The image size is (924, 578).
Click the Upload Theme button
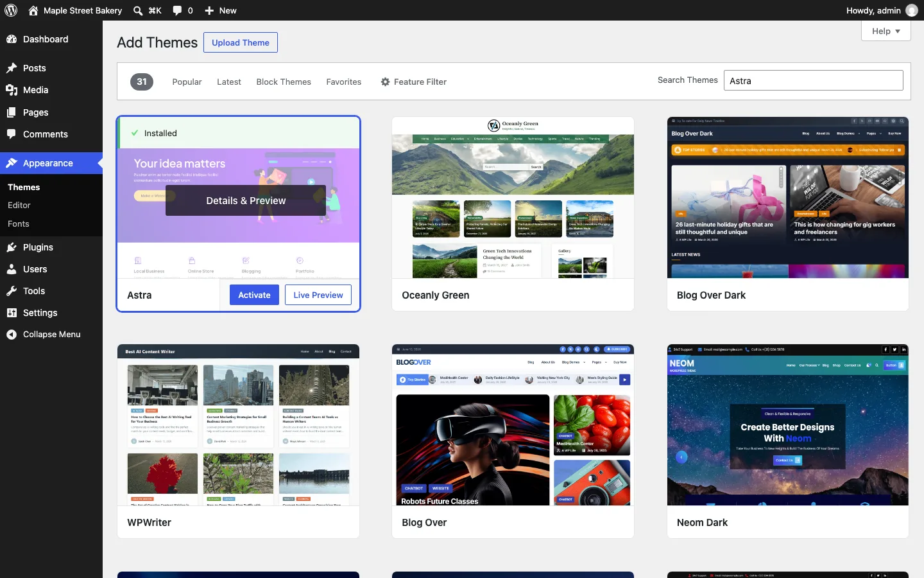click(241, 42)
